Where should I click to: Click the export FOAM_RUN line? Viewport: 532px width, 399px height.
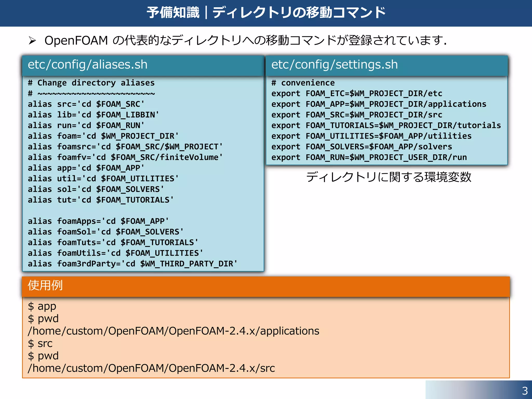(x=369, y=157)
